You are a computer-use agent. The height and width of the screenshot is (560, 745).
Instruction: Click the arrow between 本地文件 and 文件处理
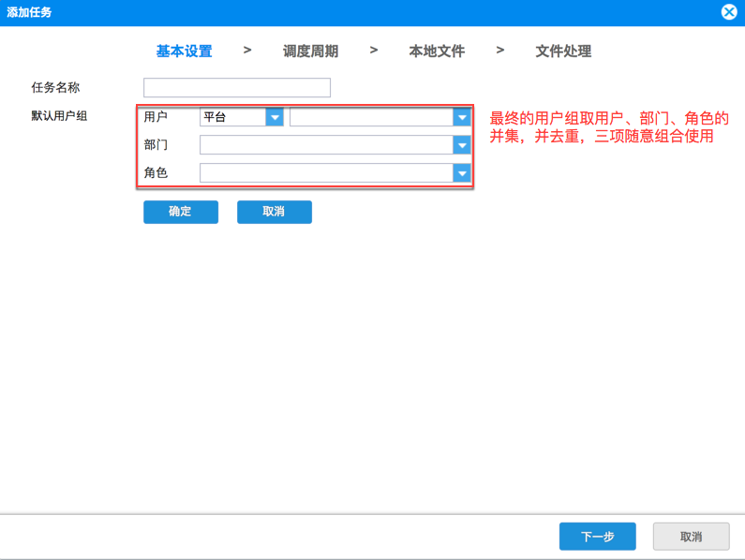[x=499, y=50]
